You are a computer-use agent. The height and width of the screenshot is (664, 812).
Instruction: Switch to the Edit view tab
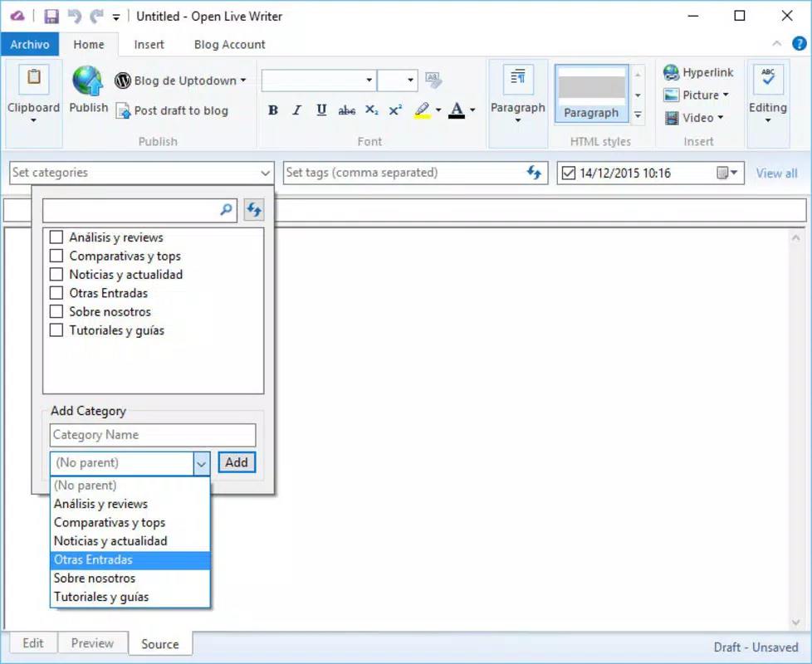tap(33, 643)
